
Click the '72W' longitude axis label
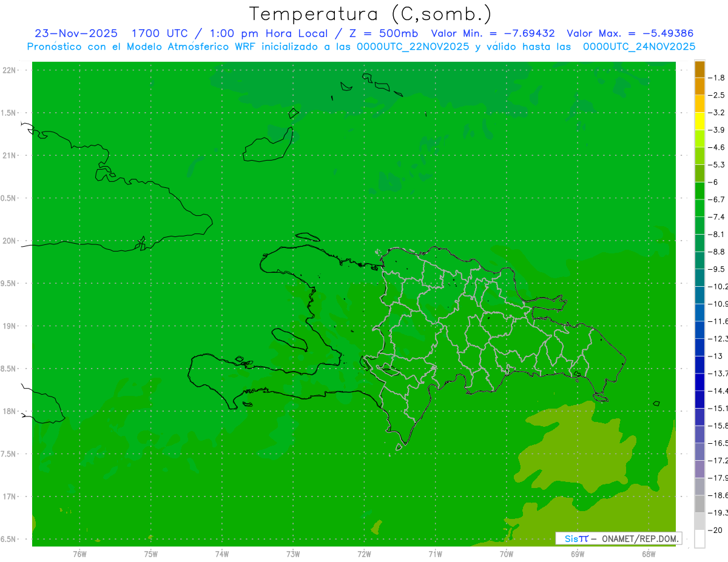364,554
